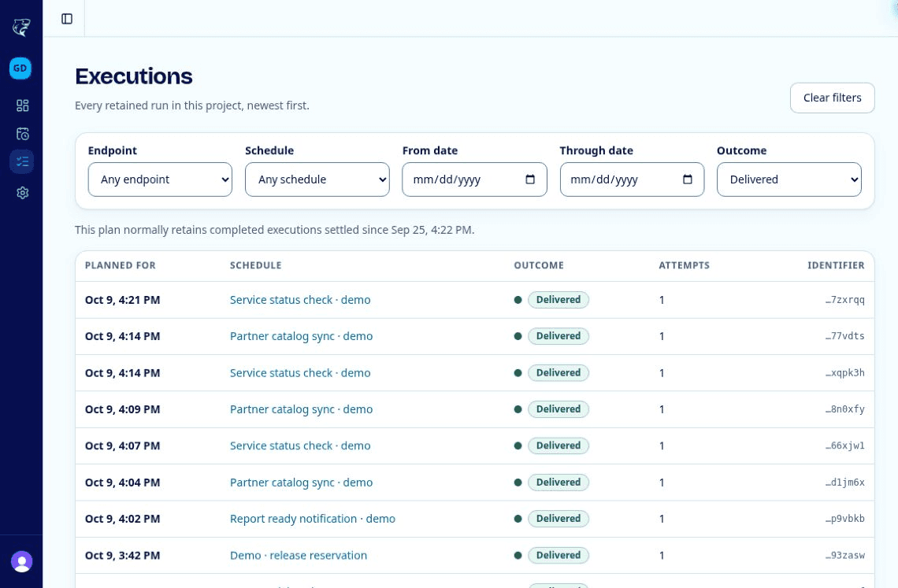Click the Delivered badge for Oct 9, 4:21 PM

tap(558, 300)
